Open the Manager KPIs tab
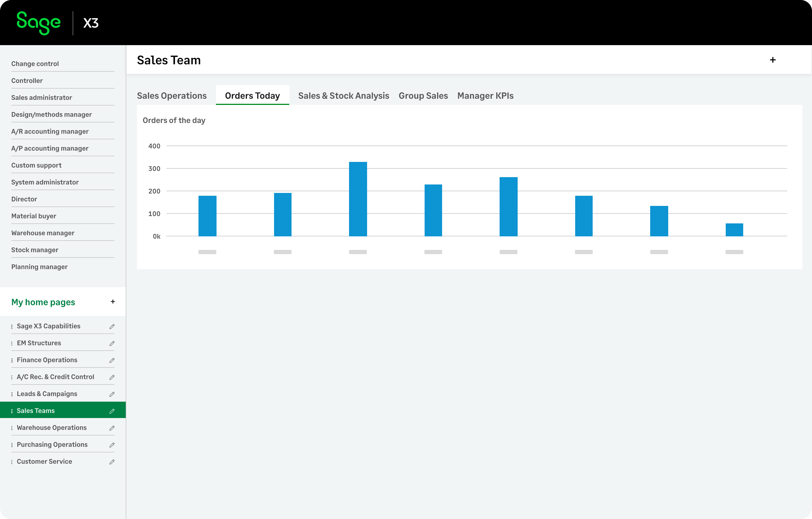This screenshot has width=812, height=519. (x=485, y=96)
